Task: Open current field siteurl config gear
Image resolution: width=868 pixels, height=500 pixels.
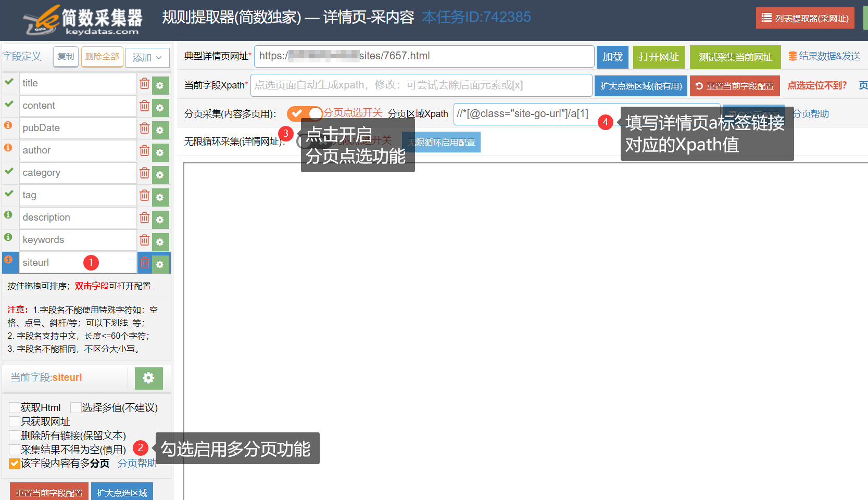Action: (149, 378)
